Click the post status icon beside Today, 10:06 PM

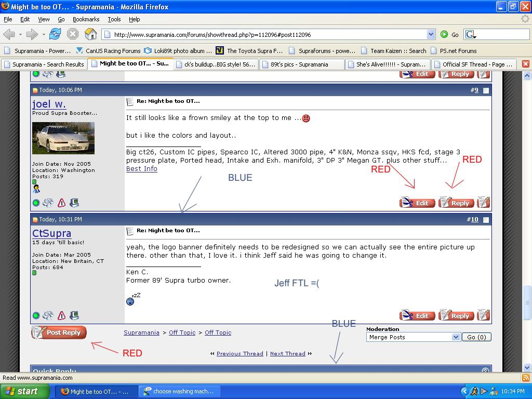(35, 90)
